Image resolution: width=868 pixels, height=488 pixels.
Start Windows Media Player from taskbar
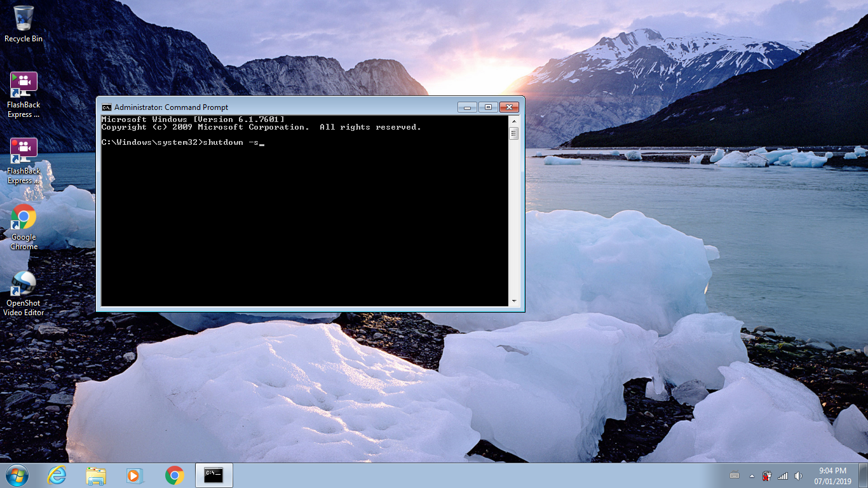[135, 475]
